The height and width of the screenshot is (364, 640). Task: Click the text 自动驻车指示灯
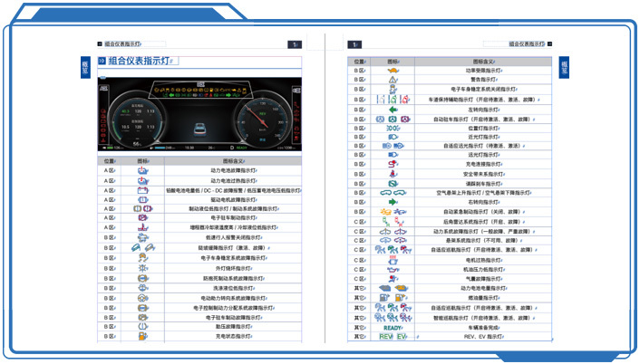tap(451, 120)
